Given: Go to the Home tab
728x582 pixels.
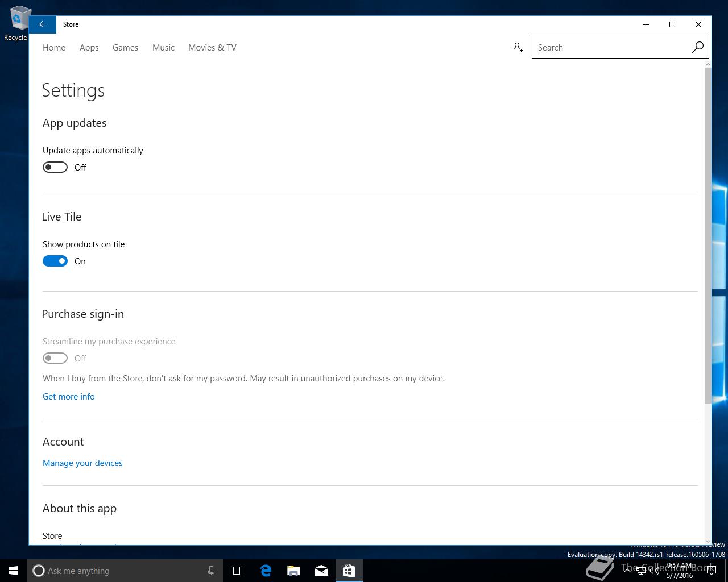Looking at the screenshot, I should pyautogui.click(x=54, y=48).
